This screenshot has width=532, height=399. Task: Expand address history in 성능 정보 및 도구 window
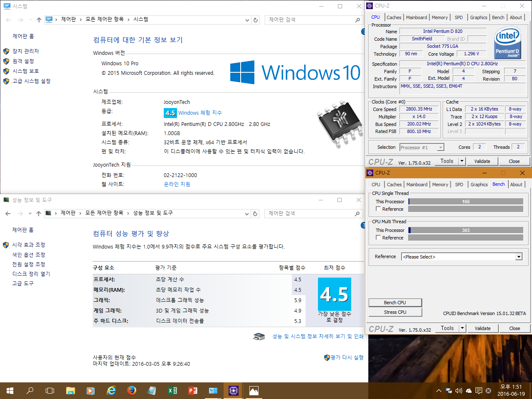[247, 214]
